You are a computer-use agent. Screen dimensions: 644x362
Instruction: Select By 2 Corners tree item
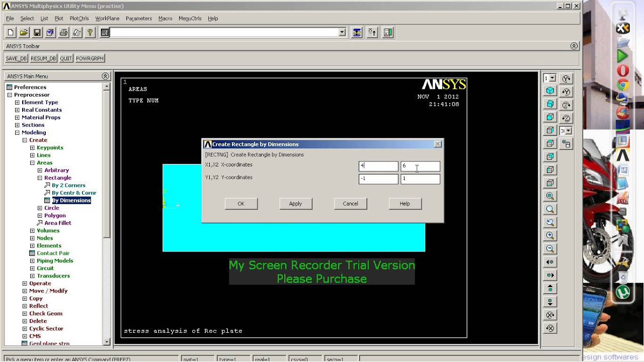[68, 185]
